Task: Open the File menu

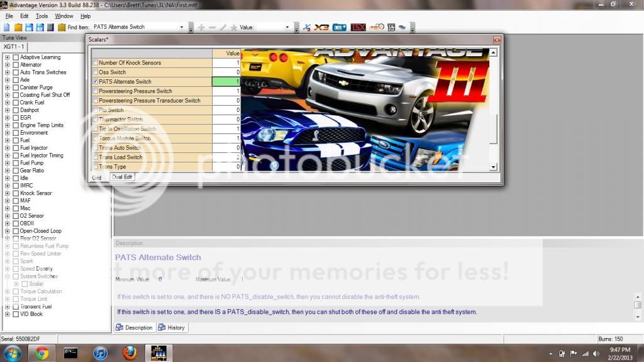Action: point(9,16)
